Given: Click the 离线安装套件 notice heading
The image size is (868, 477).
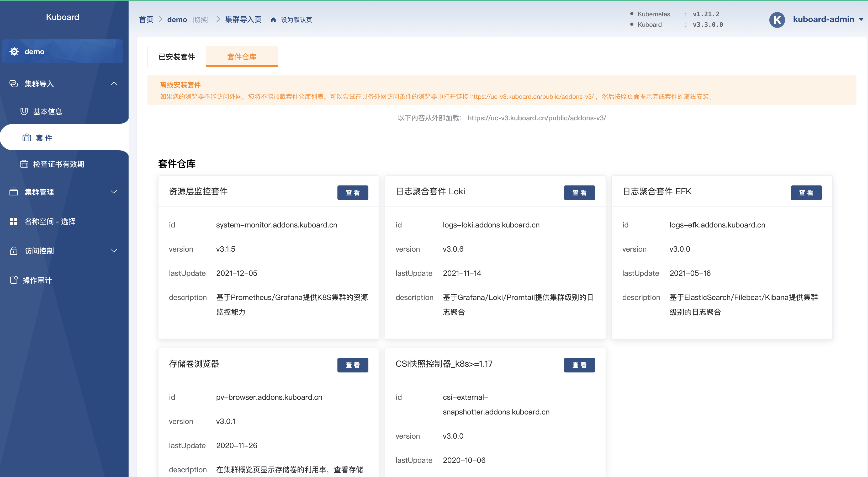Looking at the screenshot, I should click(180, 85).
